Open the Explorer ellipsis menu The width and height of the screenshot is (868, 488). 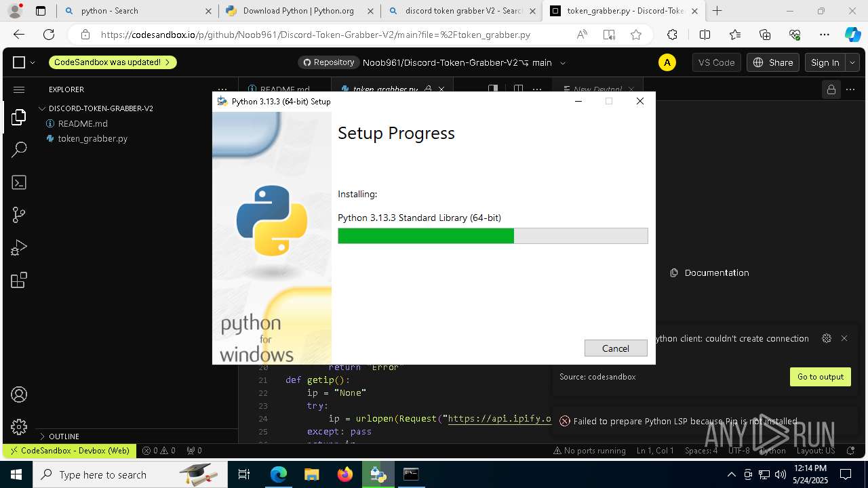(x=224, y=89)
